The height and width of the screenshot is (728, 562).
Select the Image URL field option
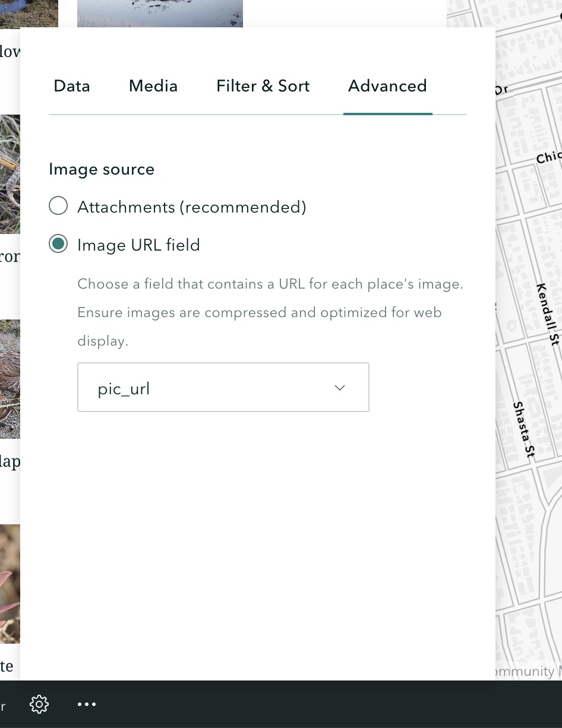point(58,243)
